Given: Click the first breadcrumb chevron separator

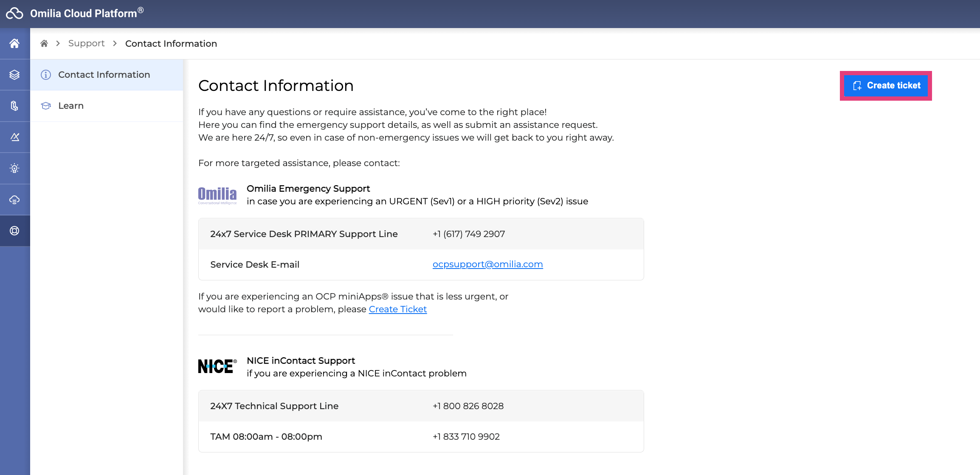Looking at the screenshot, I should tap(58, 43).
